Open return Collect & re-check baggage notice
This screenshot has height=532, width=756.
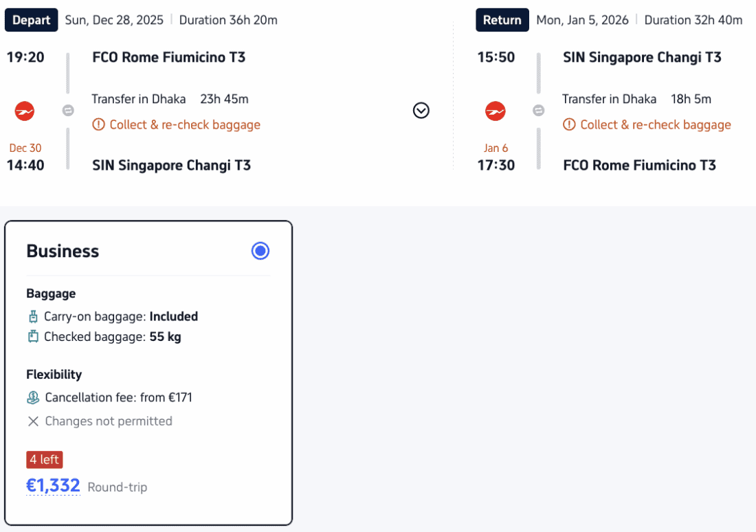coord(656,125)
